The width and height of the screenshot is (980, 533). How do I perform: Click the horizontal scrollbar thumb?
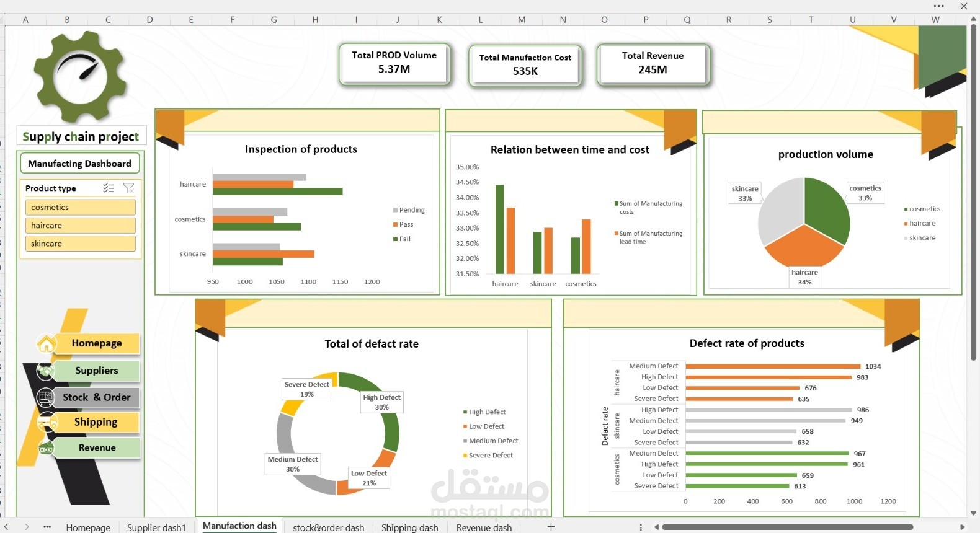pyautogui.click(x=788, y=527)
